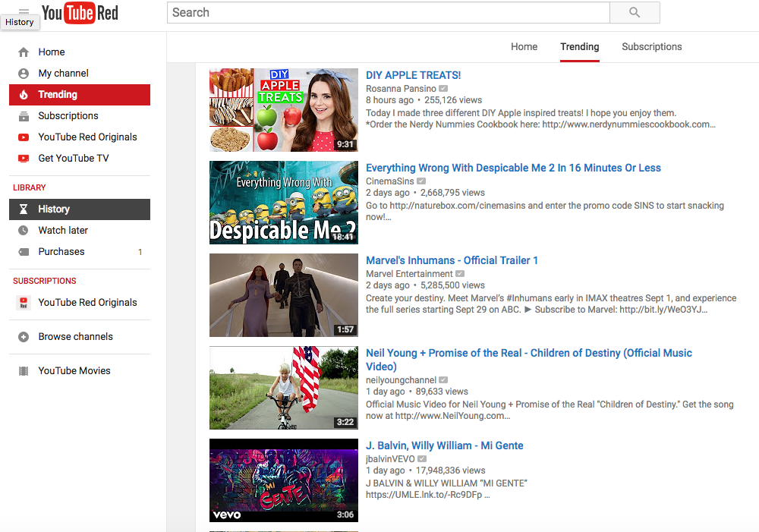Image resolution: width=759 pixels, height=532 pixels.
Task: Open the CinemaSins channel link
Action: (389, 181)
